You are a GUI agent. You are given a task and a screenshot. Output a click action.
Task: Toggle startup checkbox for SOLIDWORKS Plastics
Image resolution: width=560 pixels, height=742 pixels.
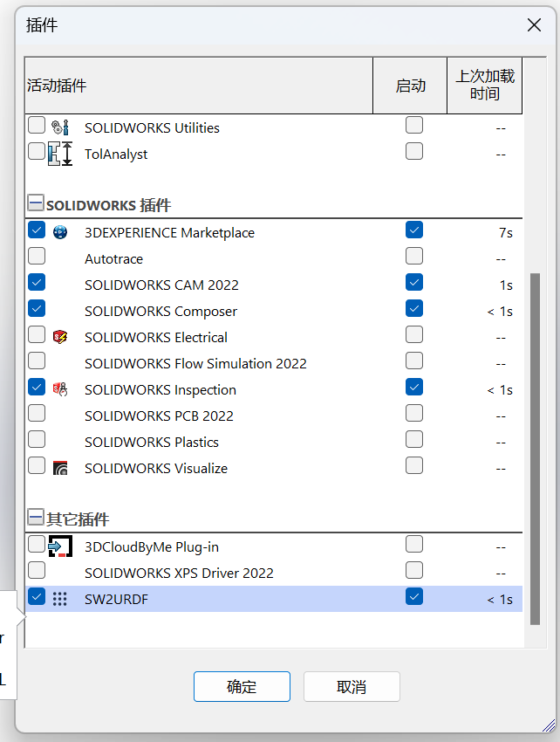[x=414, y=440]
